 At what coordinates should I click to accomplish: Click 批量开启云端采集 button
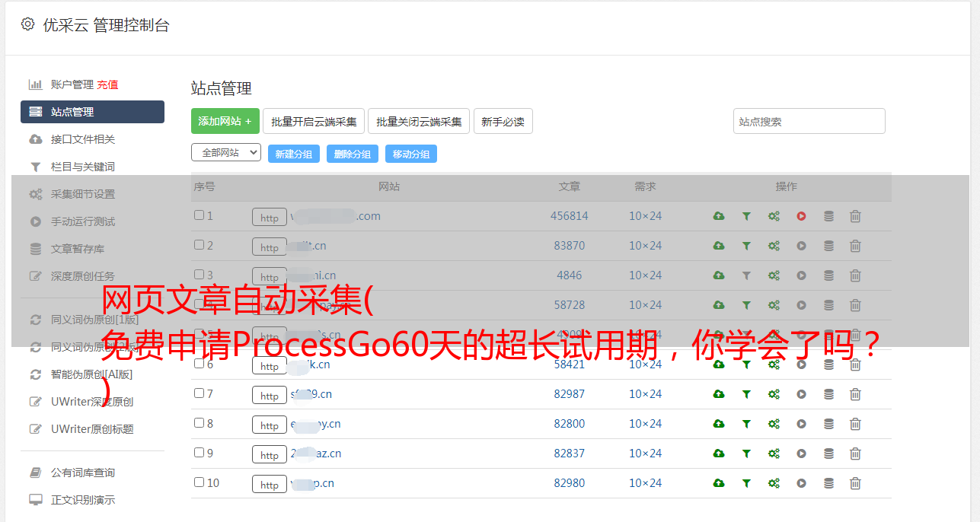point(314,121)
